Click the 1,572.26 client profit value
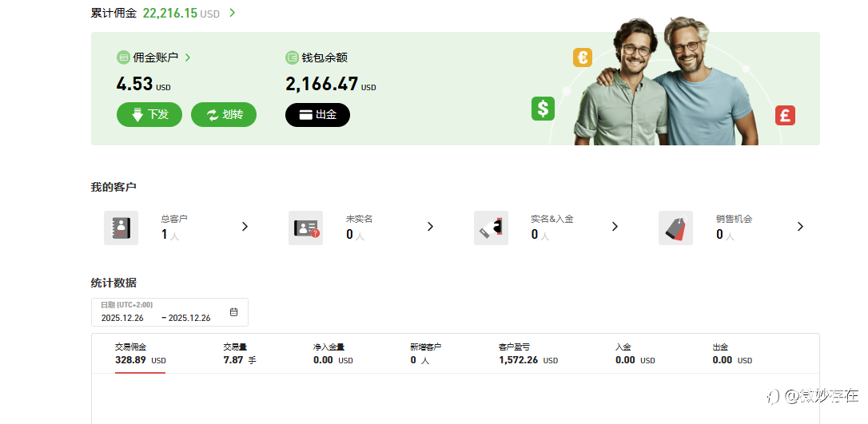 (x=518, y=360)
